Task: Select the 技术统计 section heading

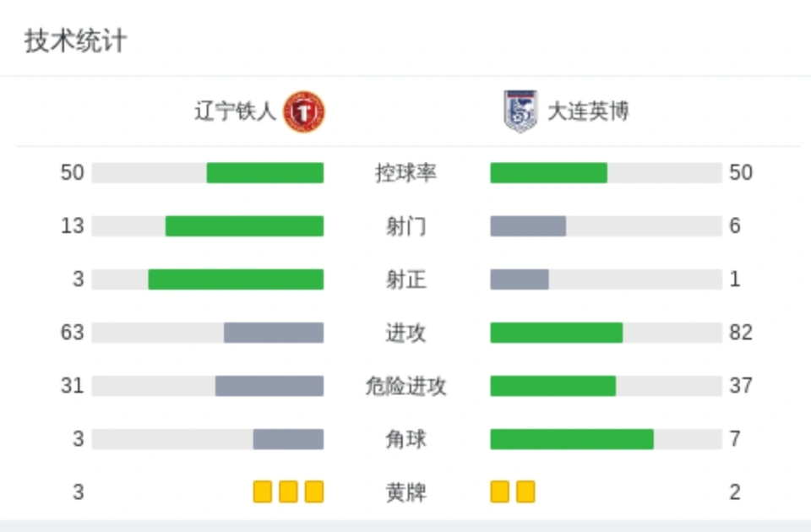Action: [x=75, y=41]
